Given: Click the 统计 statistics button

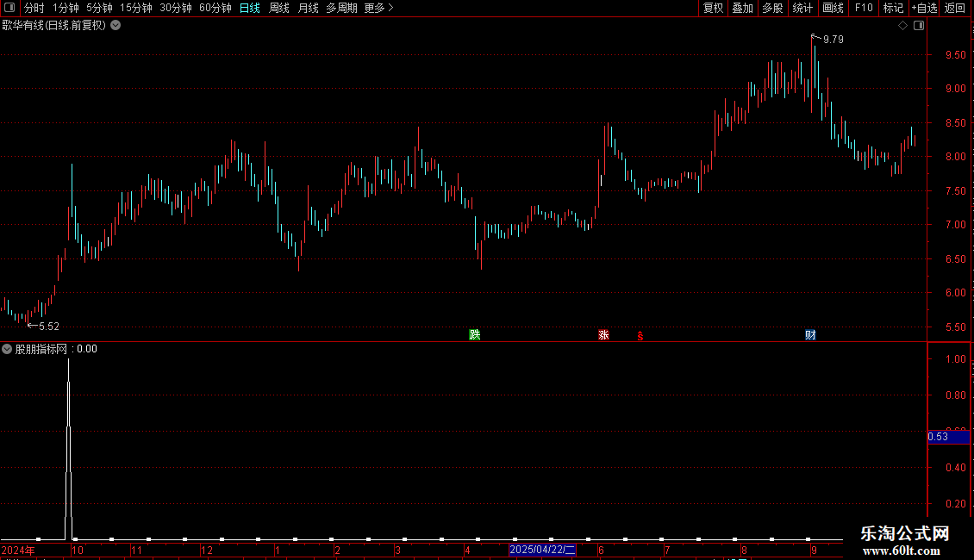Looking at the screenshot, I should (802, 8).
